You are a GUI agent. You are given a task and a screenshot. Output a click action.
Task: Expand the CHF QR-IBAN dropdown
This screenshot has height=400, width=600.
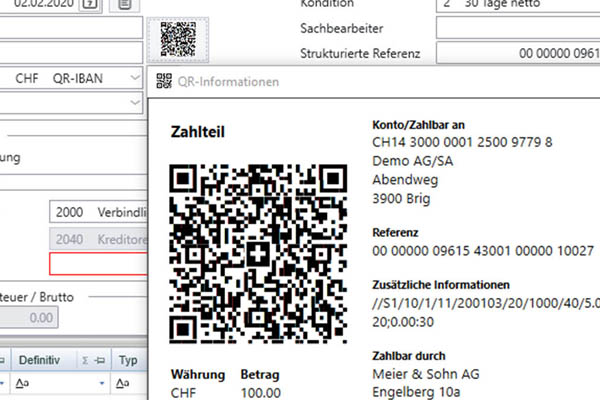click(135, 78)
